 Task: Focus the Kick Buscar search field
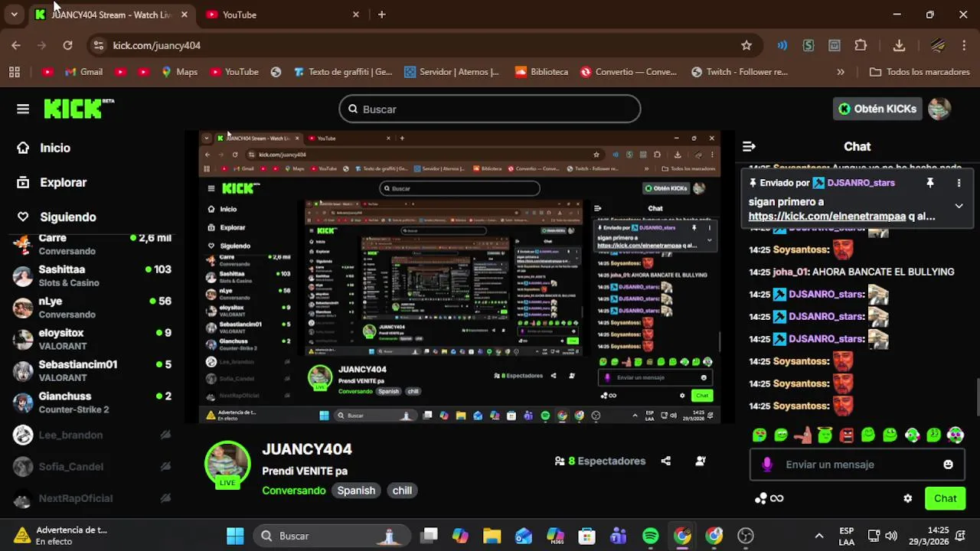(490, 109)
